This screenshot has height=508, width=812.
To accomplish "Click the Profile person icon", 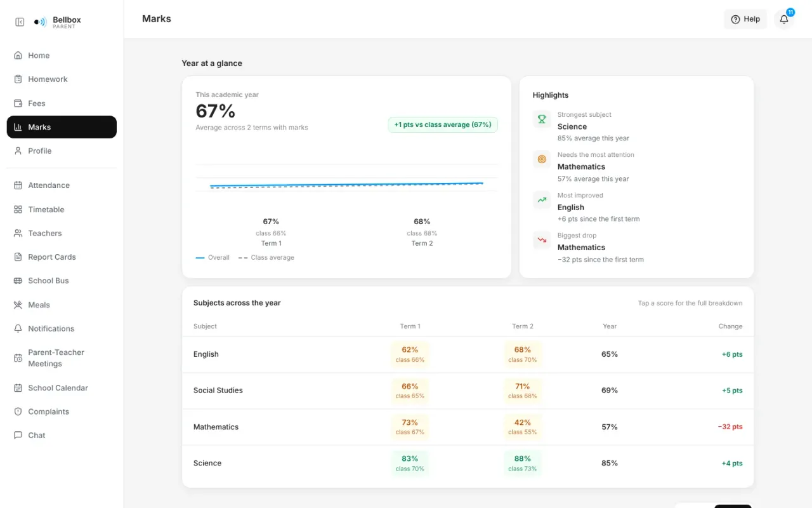I will pos(18,150).
